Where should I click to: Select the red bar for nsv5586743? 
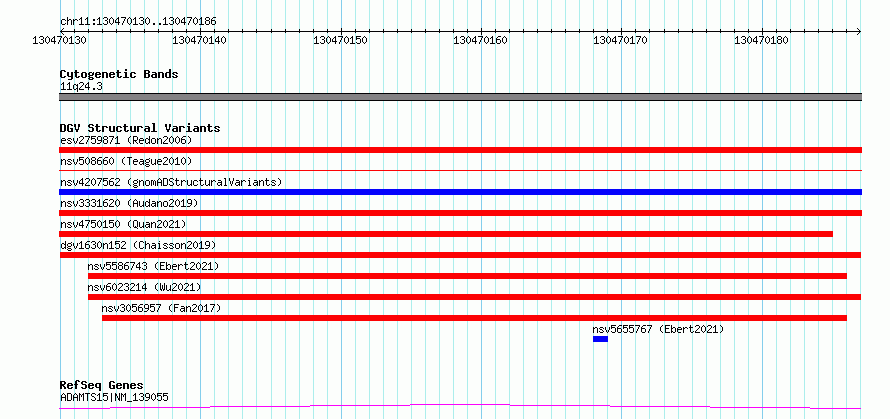pyautogui.click(x=467, y=276)
